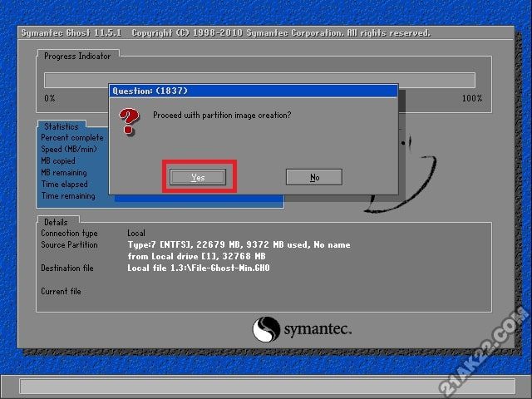Click the "Current file" label
Viewport: 532px width, 399px height.
[61, 291]
